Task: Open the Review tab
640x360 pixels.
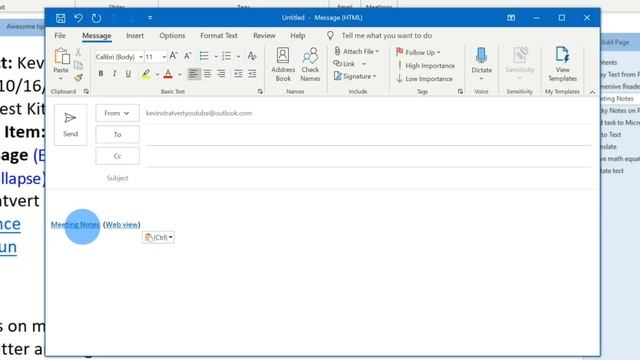Action: pyautogui.click(x=264, y=36)
